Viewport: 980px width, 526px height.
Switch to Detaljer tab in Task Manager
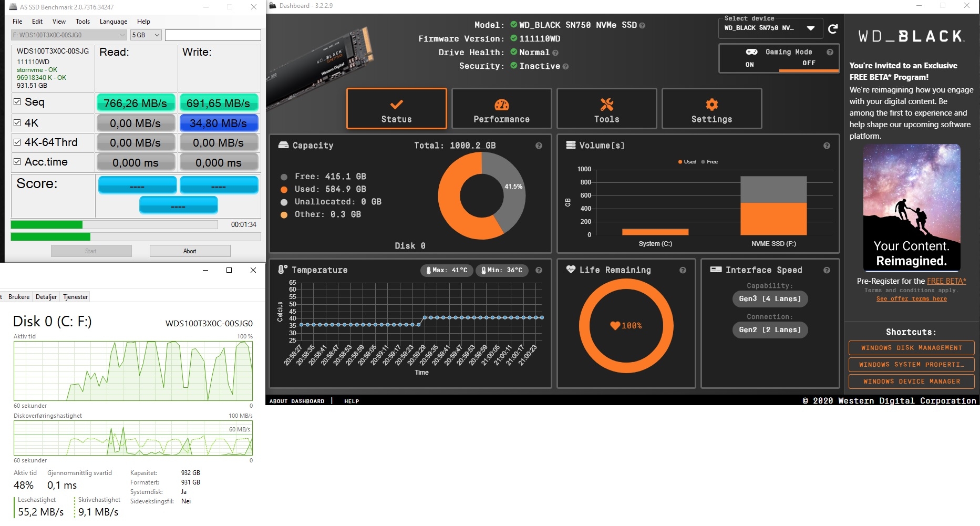pyautogui.click(x=46, y=297)
